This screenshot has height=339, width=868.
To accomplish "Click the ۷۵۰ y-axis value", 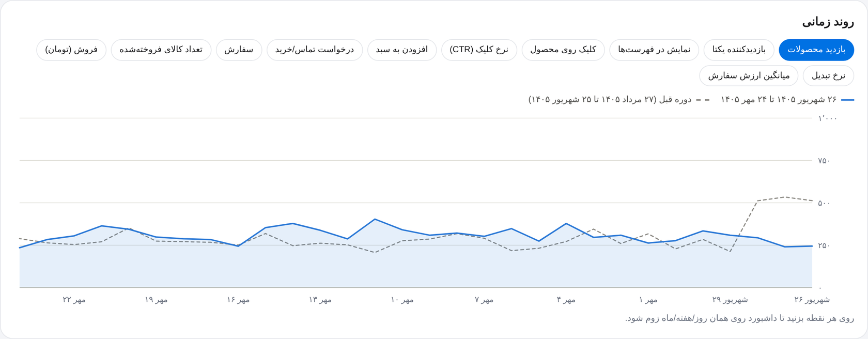I will tap(824, 161).
